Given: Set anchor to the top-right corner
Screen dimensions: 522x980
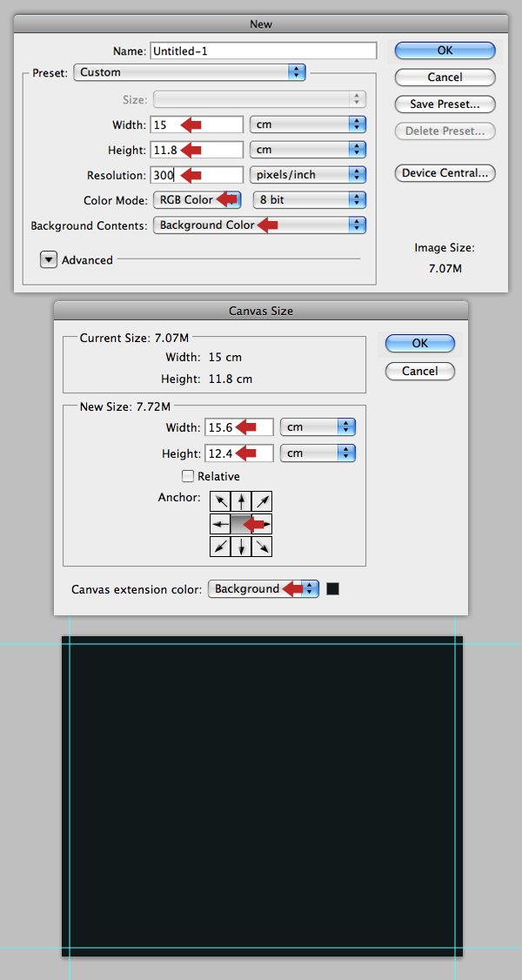Looking at the screenshot, I should coord(262,501).
